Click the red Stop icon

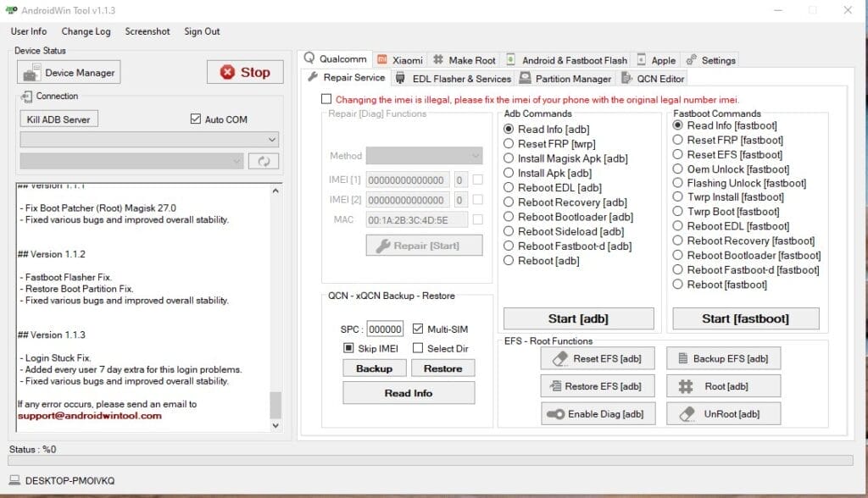pyautogui.click(x=225, y=72)
